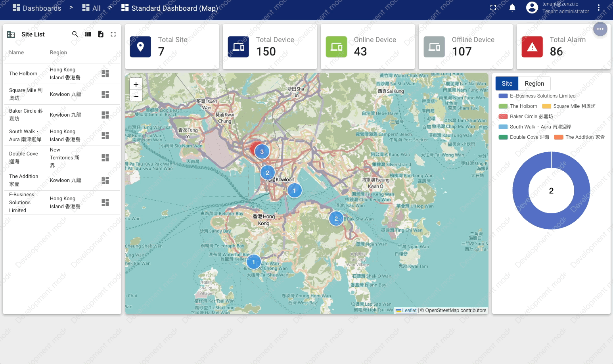Open search in the Site List panel
Image resolution: width=613 pixels, height=364 pixels.
[x=75, y=34]
